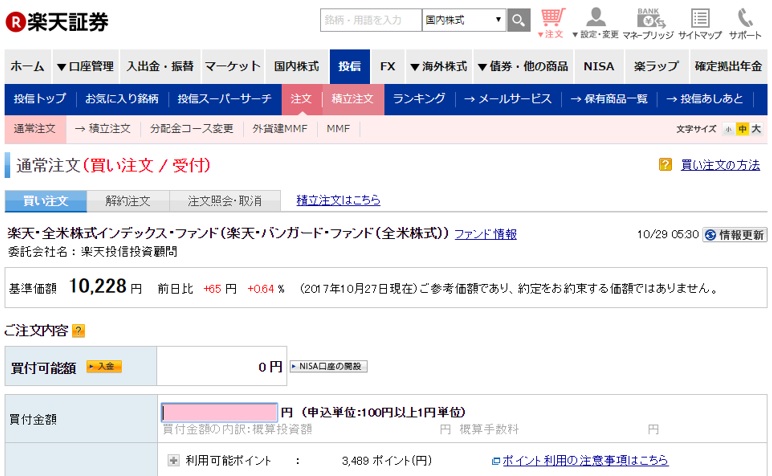Open 保有商品一覧
The image size is (772, 476).
point(609,99)
